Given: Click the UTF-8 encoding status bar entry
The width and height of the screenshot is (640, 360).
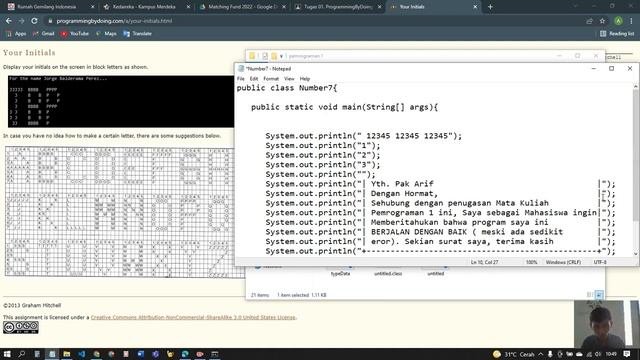Looking at the screenshot, I should pyautogui.click(x=600, y=262).
